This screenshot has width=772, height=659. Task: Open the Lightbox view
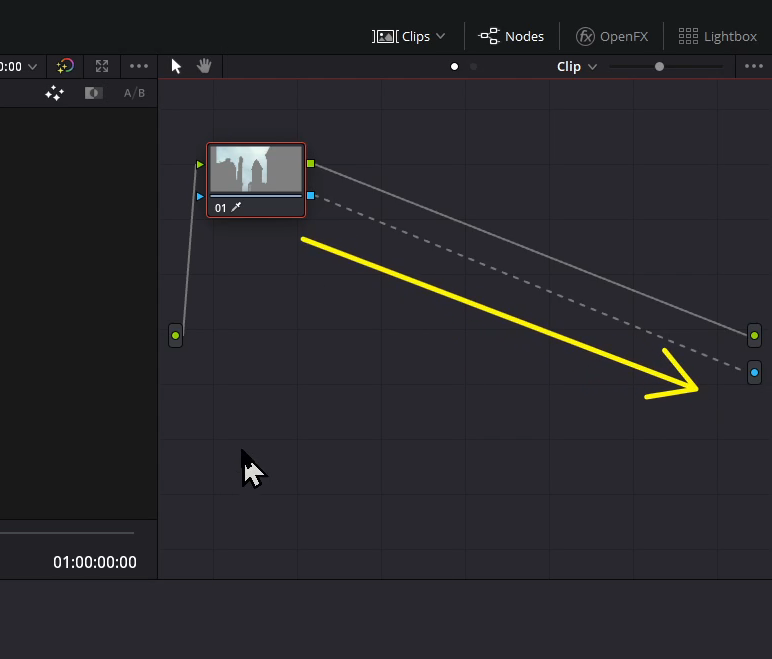717,36
